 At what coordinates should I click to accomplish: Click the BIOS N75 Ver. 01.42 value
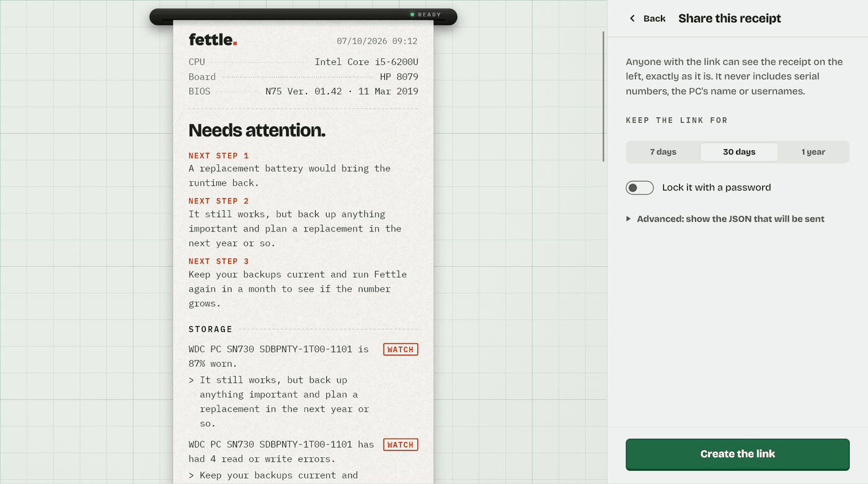[x=342, y=91]
